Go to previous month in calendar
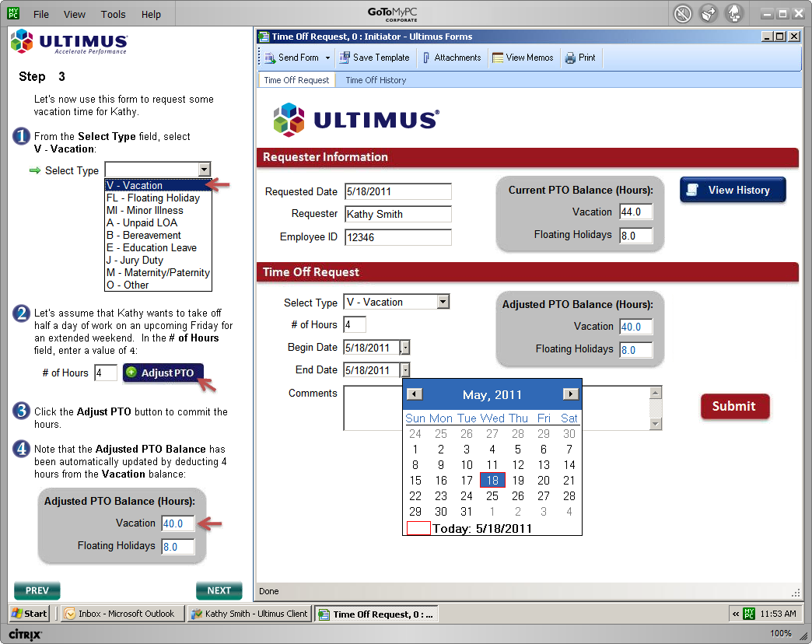The image size is (812, 644). [415, 394]
